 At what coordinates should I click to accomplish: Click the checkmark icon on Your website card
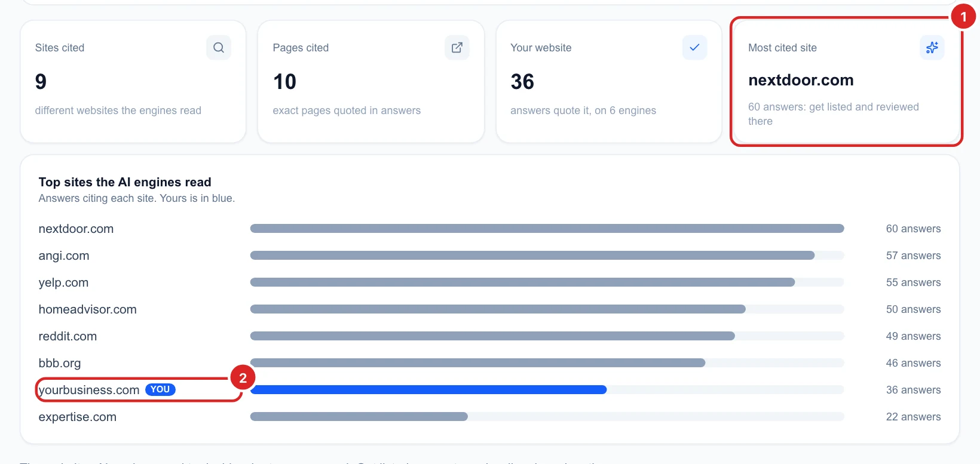[x=694, y=48]
